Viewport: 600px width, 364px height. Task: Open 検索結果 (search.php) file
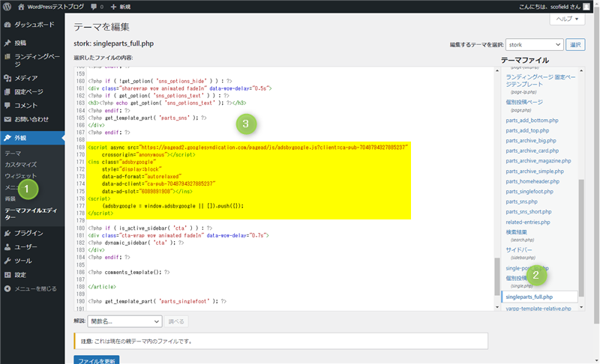pyautogui.click(x=516, y=232)
